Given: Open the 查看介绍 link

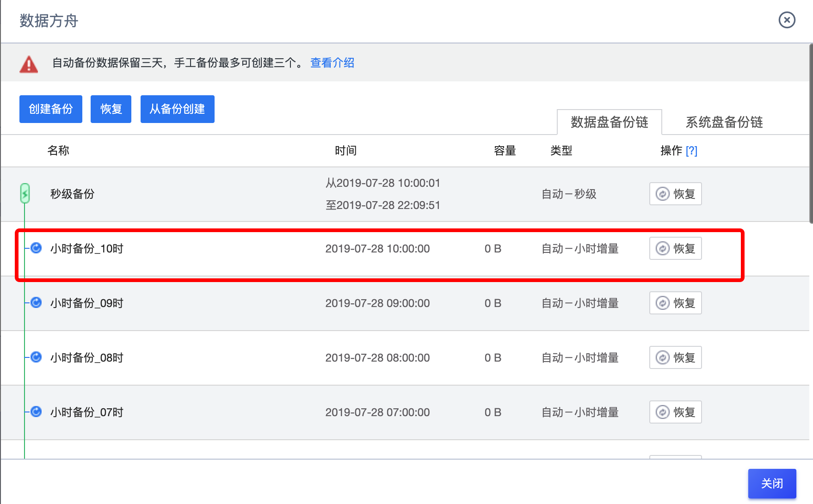Looking at the screenshot, I should pos(332,63).
